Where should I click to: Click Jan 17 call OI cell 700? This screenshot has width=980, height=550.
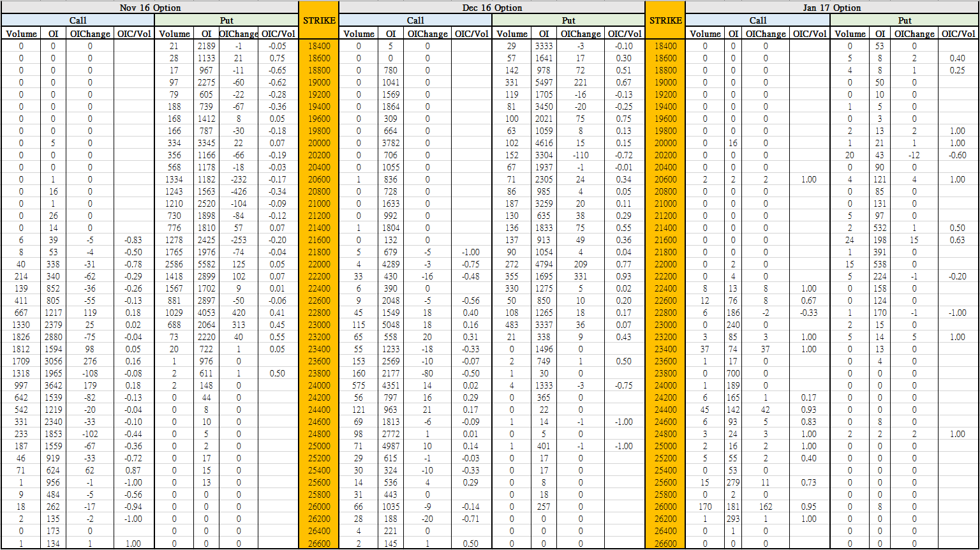[733, 373]
